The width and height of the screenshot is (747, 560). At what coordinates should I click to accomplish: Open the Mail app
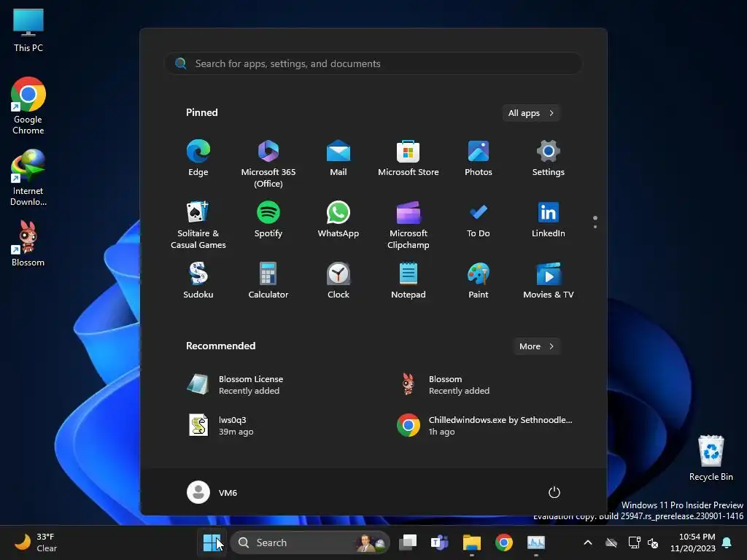pos(338,158)
